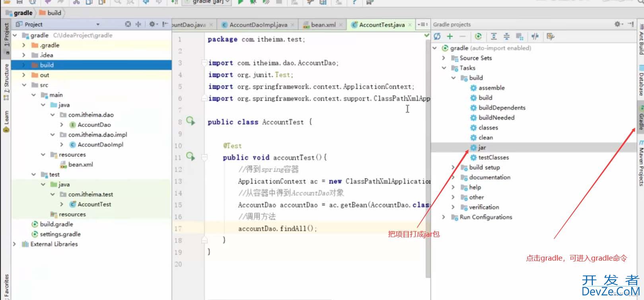The width and height of the screenshot is (644, 300).
Task: Open Maven Projects side tab
Action: pos(641,163)
